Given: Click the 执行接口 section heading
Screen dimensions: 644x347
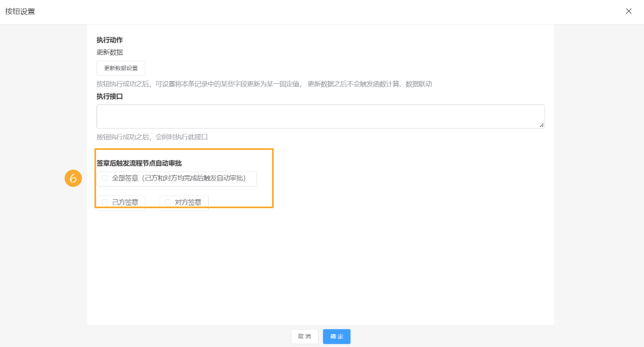Looking at the screenshot, I should click(109, 95).
